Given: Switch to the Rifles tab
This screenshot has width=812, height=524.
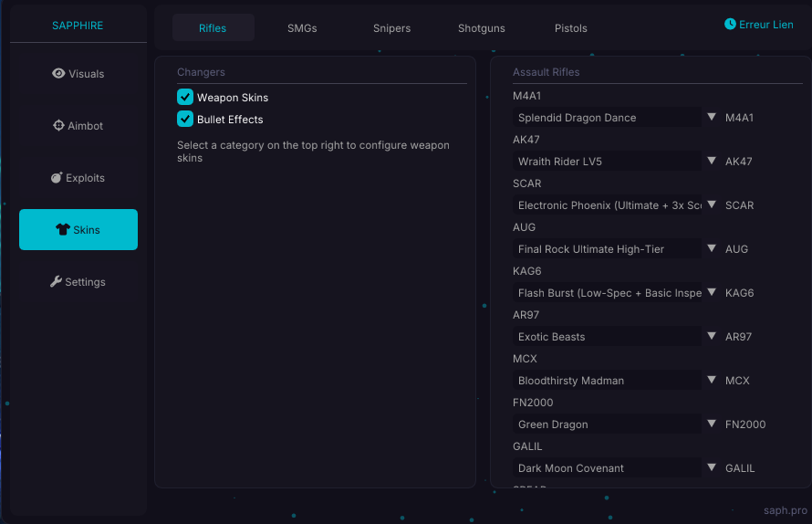Looking at the screenshot, I should (213, 28).
